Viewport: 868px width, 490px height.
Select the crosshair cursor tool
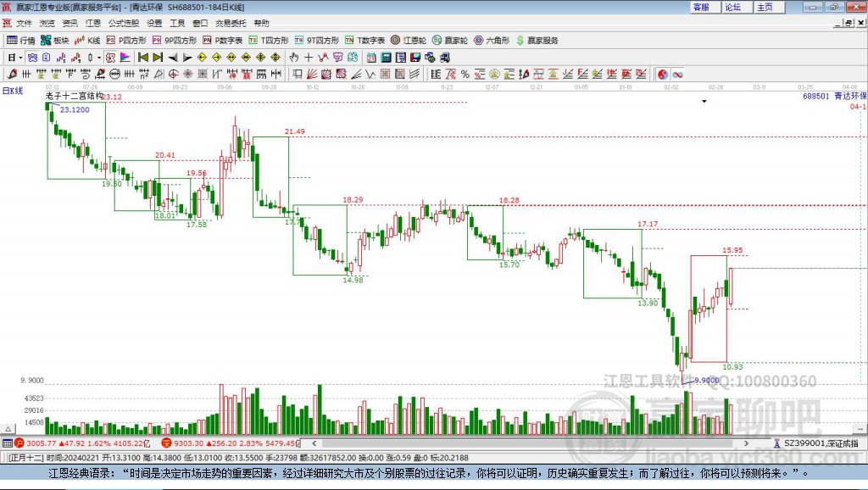coord(309,57)
